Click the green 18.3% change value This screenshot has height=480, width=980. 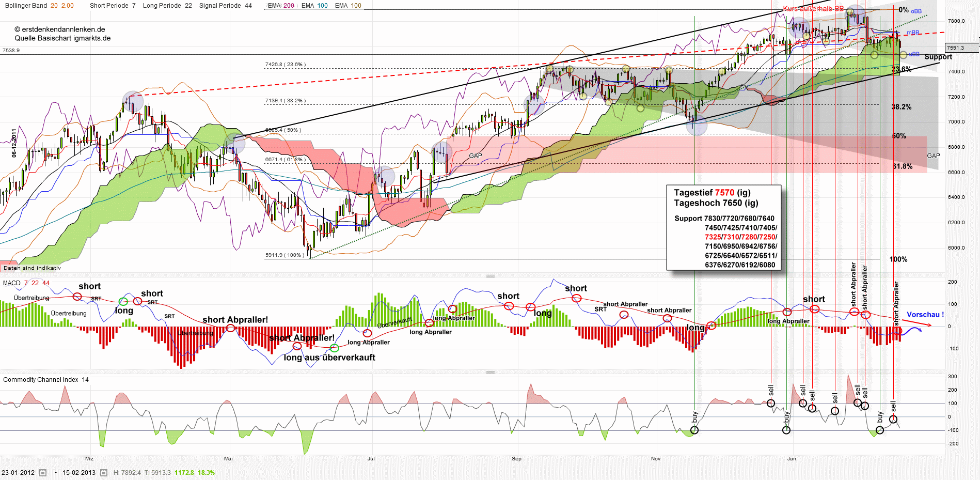[x=206, y=473]
